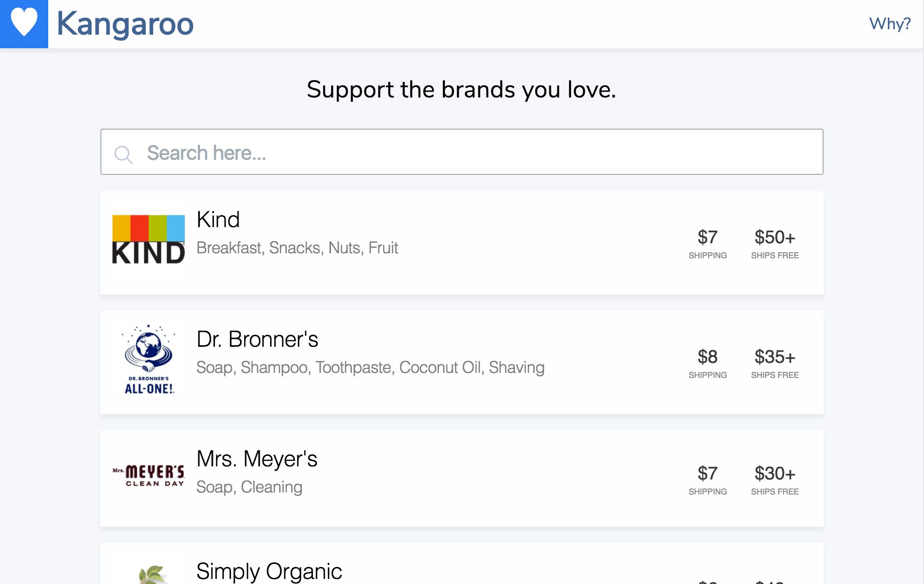
Task: Open the Why? link
Action: (889, 24)
